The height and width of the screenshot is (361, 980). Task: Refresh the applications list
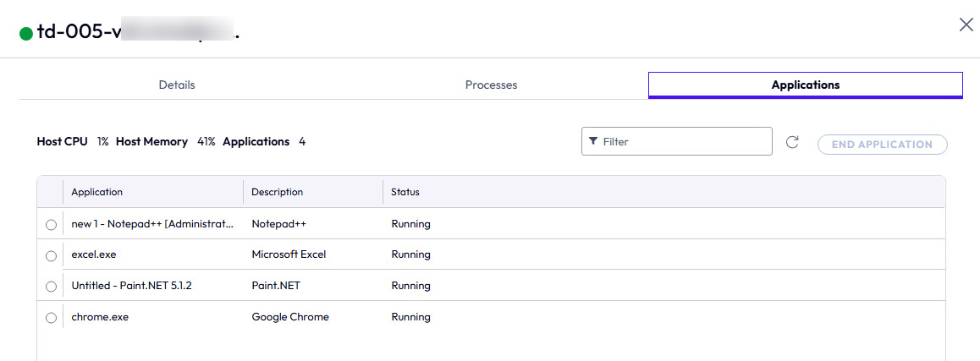coord(792,142)
